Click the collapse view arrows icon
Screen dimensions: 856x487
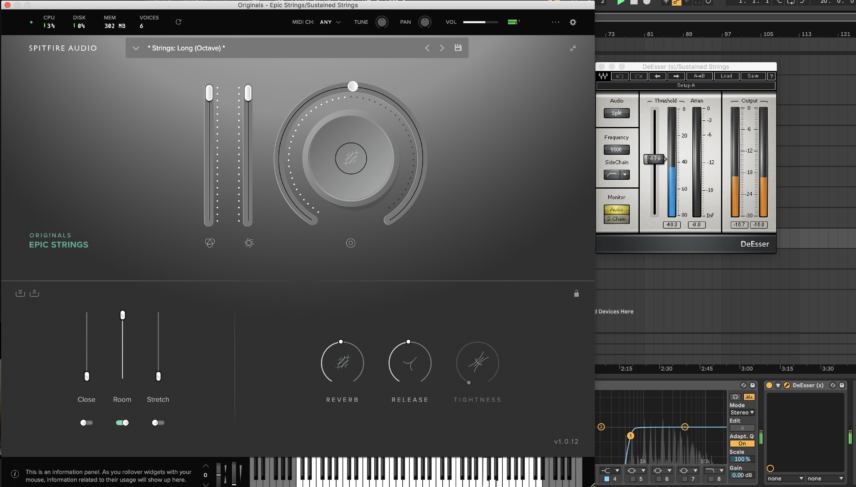click(x=573, y=48)
